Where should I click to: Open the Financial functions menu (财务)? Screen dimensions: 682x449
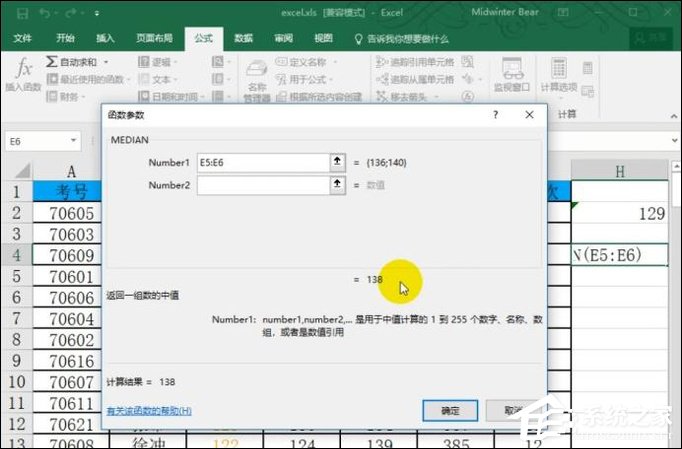65,96
